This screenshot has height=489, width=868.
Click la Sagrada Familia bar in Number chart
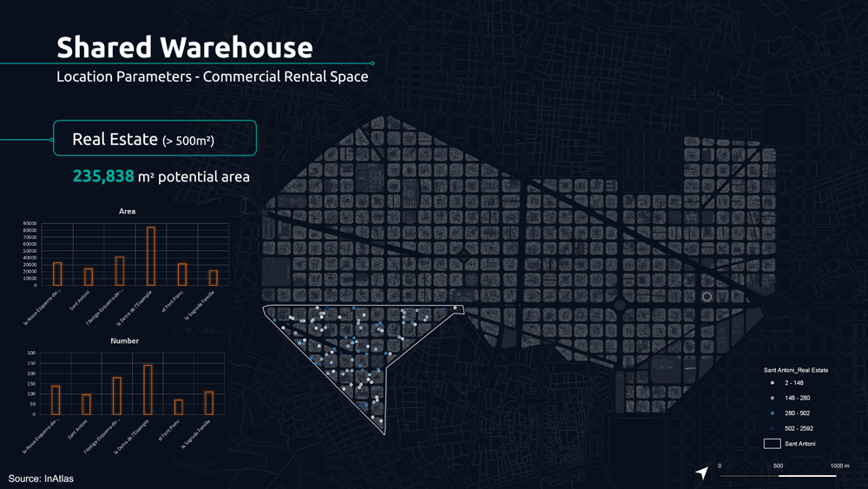pos(209,403)
